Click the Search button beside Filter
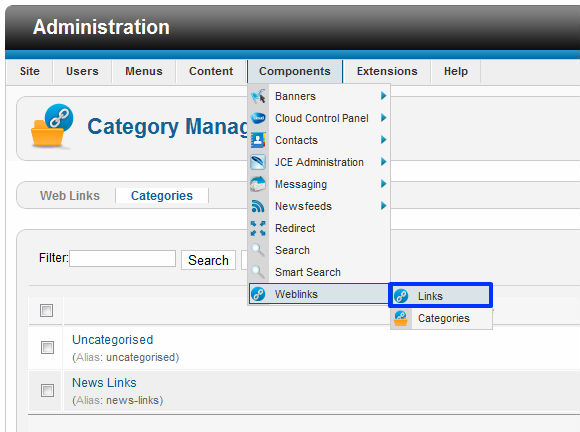This screenshot has height=432, width=580. click(208, 260)
